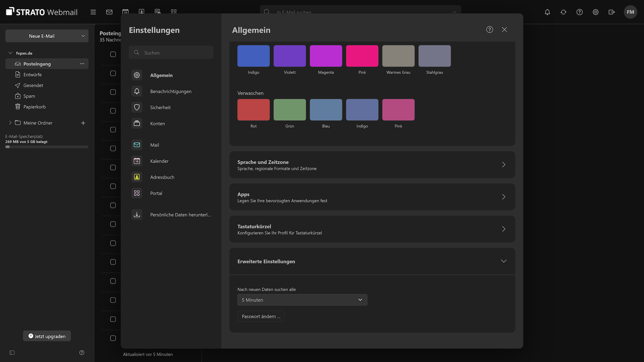Viewport: 644px width, 362px height.
Task: Click the STRATO Webmail logo
Action: (x=42, y=12)
